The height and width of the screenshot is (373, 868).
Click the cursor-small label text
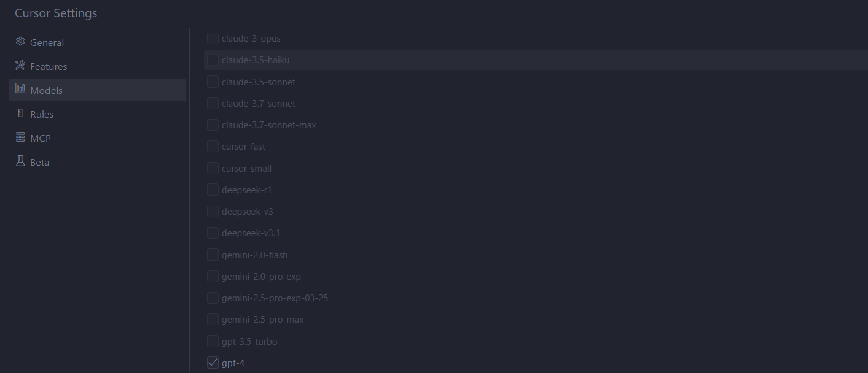click(247, 168)
